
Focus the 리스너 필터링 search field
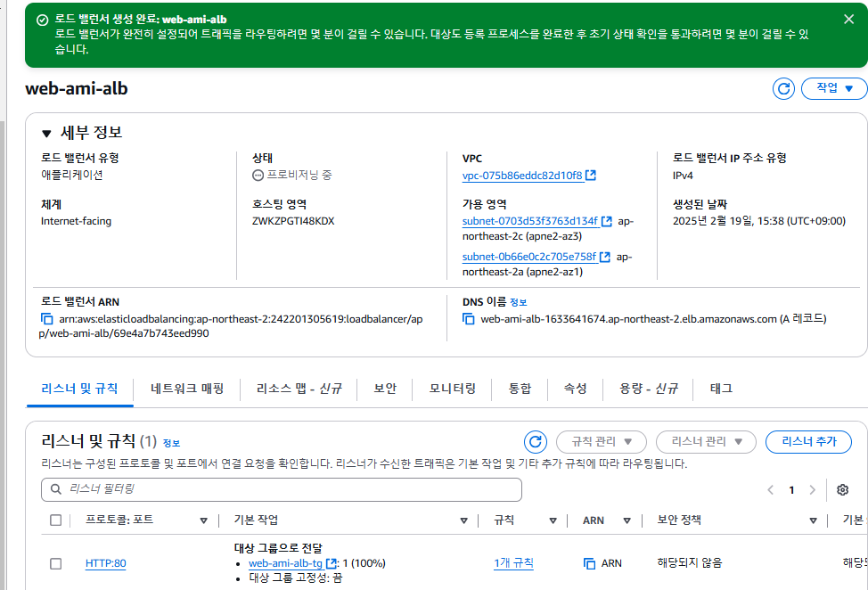[282, 489]
